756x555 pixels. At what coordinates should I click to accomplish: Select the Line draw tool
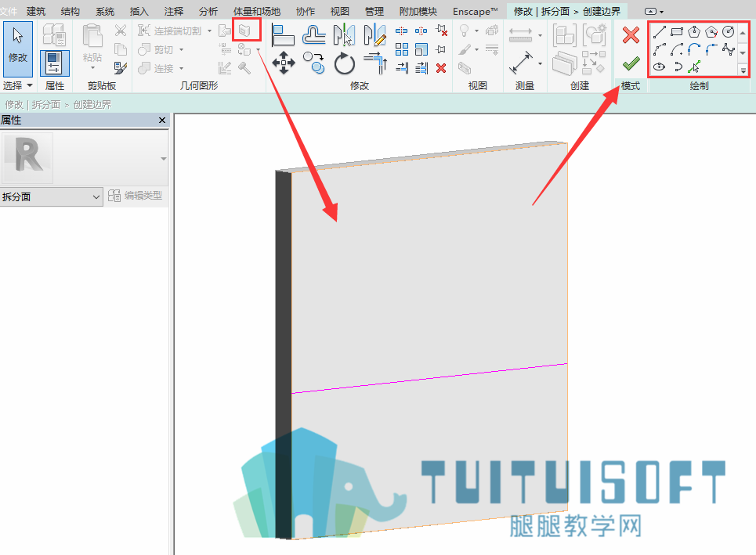(659, 32)
